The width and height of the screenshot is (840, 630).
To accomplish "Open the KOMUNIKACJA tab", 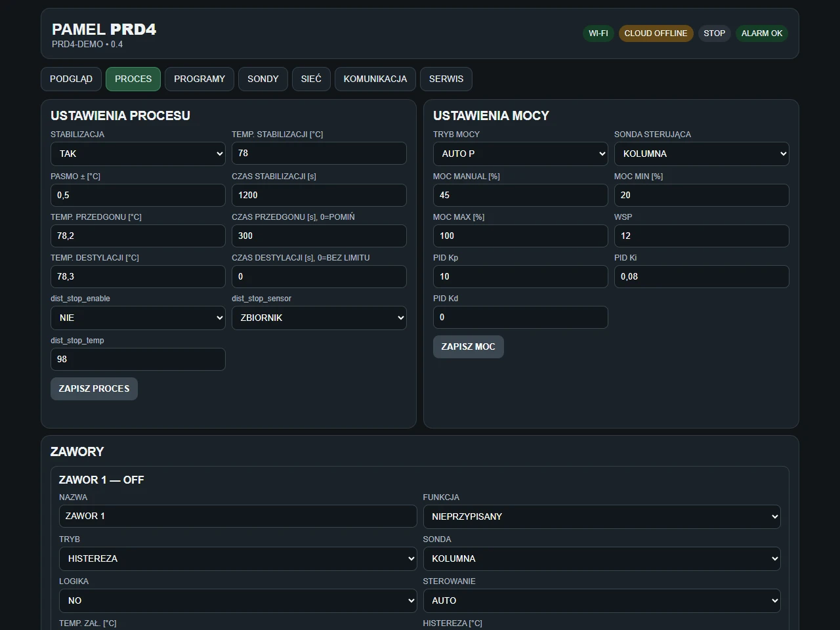I will tap(375, 79).
